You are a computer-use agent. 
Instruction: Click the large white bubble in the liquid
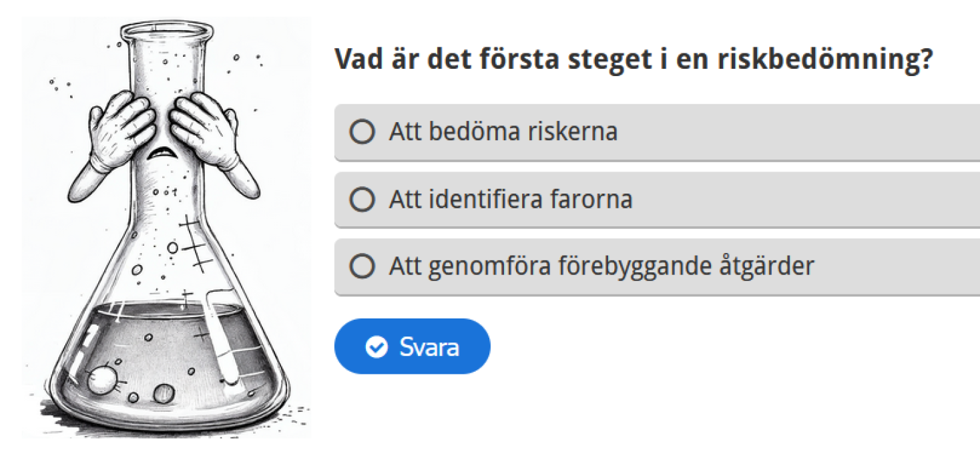[x=102, y=381]
